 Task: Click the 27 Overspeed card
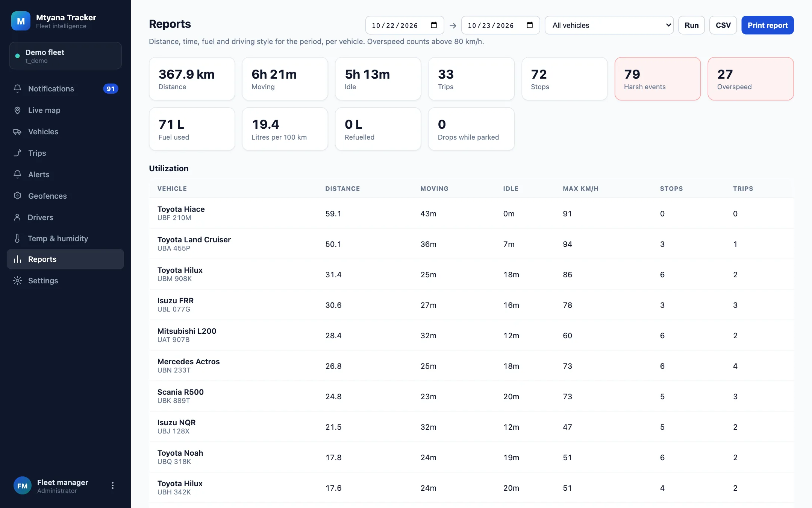[751, 79]
